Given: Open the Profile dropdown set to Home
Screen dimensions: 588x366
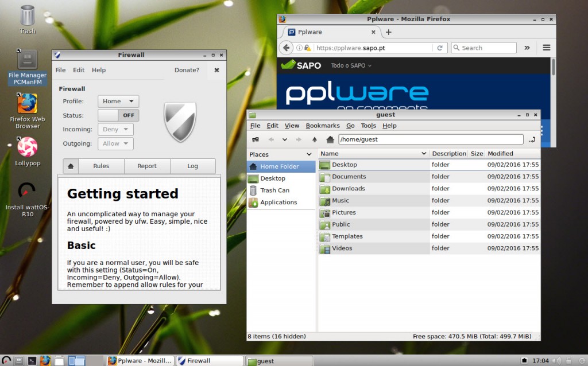Looking at the screenshot, I should click(x=118, y=101).
